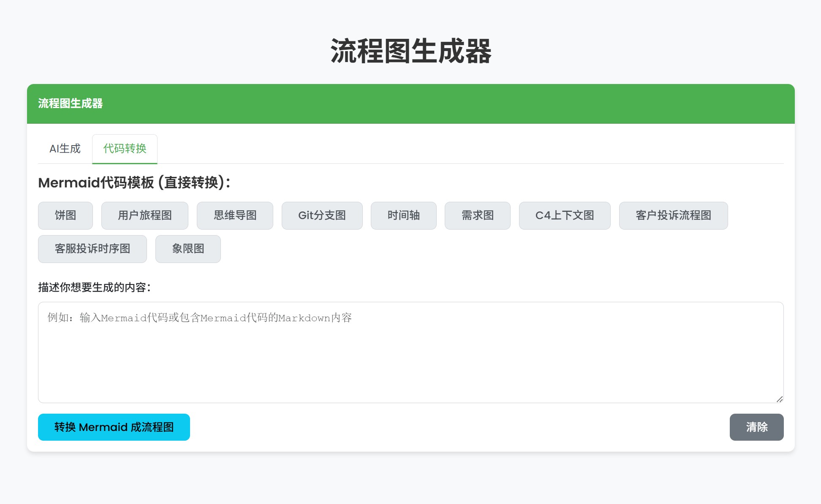
Task: Apply the 思维导图 template
Action: click(x=235, y=216)
